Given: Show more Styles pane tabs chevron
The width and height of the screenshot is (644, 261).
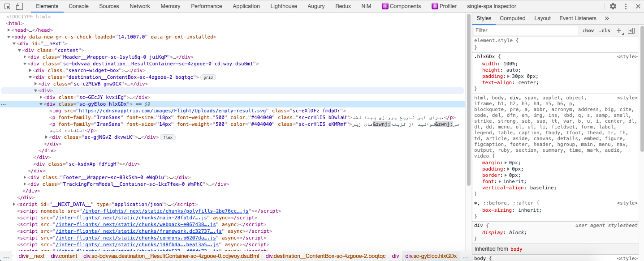Looking at the screenshot, I should (x=607, y=18).
